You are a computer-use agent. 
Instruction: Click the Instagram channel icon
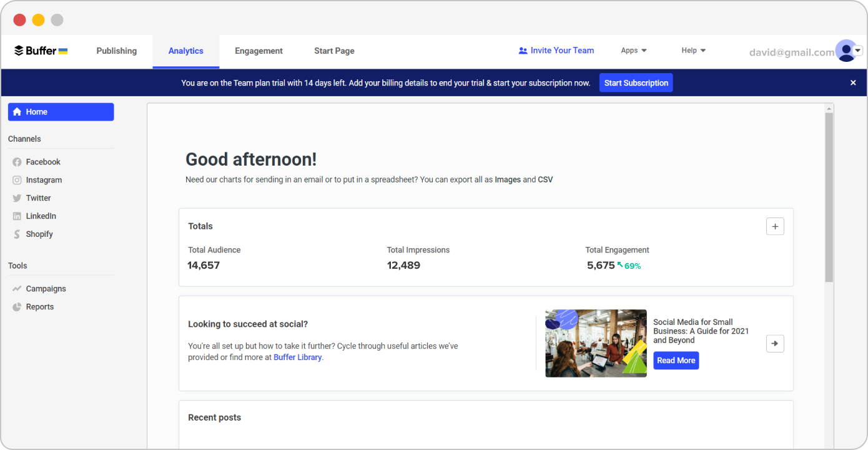pos(17,180)
